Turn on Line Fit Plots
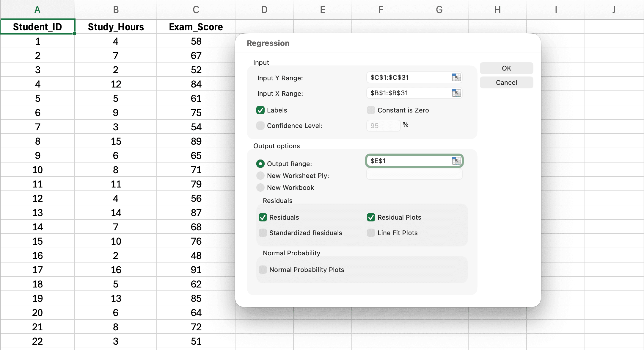The image size is (644, 350). (x=371, y=233)
